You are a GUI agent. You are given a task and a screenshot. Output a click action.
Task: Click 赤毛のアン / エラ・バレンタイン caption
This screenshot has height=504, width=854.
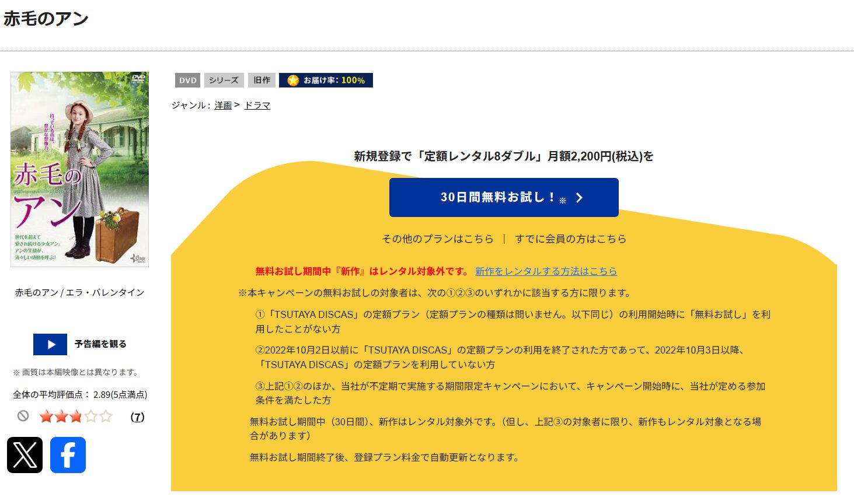click(79, 292)
